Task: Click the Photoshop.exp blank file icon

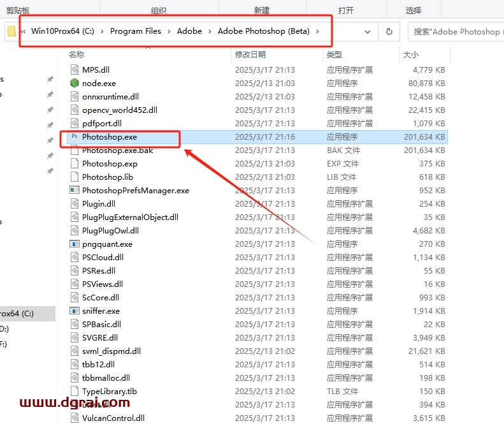Action: click(x=75, y=163)
